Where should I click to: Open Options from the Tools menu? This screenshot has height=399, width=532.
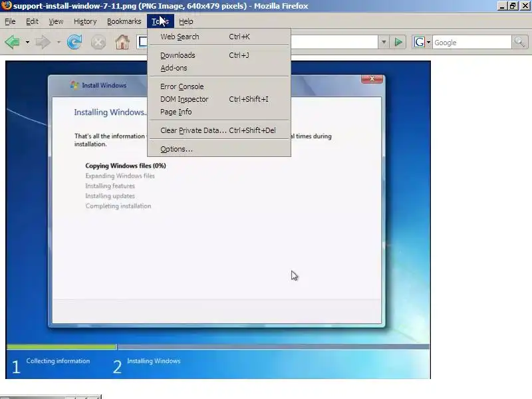click(x=219, y=149)
